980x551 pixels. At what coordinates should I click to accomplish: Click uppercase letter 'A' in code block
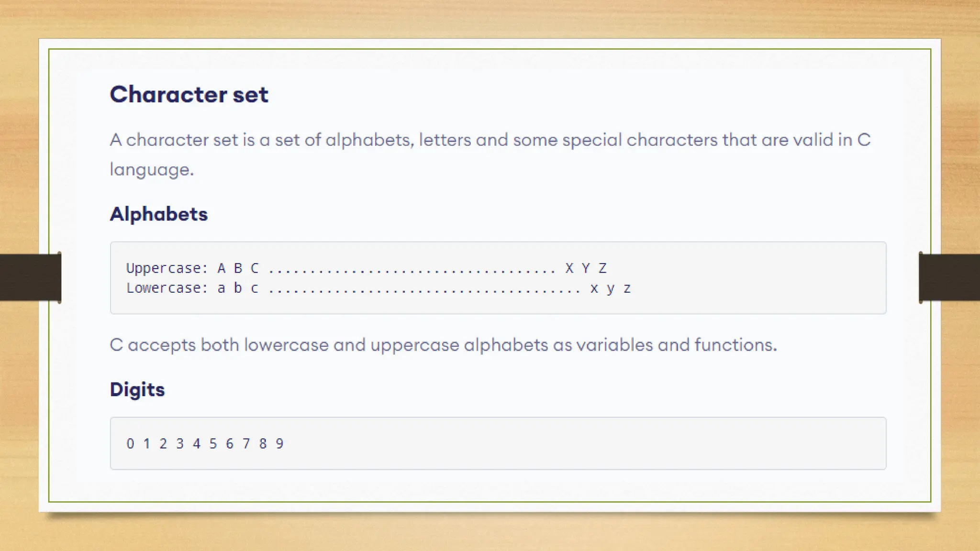pos(221,268)
